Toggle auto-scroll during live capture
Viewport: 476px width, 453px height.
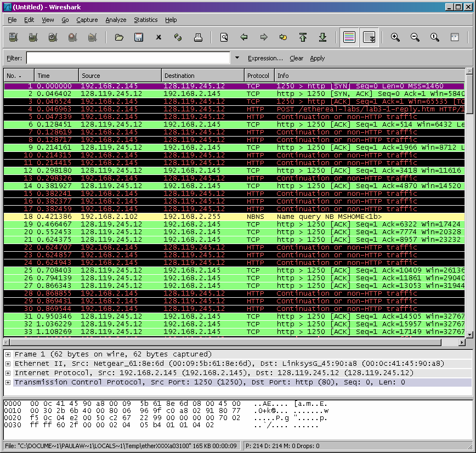369,37
